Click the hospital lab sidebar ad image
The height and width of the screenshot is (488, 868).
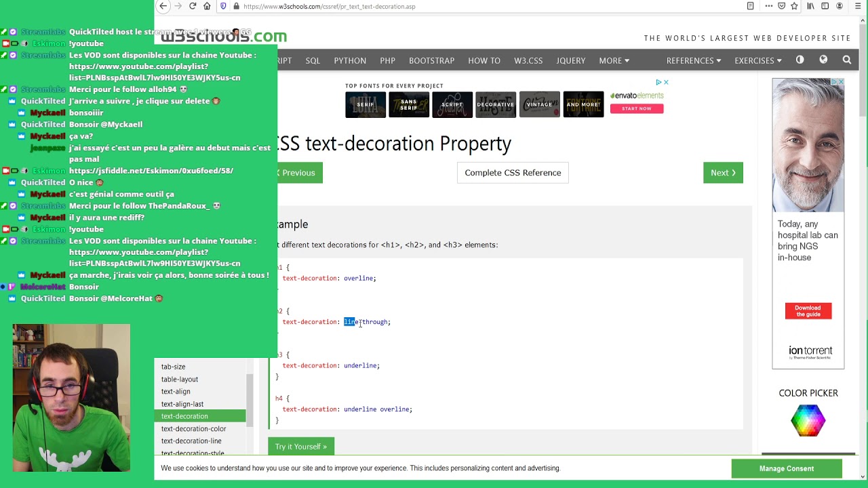point(808,145)
